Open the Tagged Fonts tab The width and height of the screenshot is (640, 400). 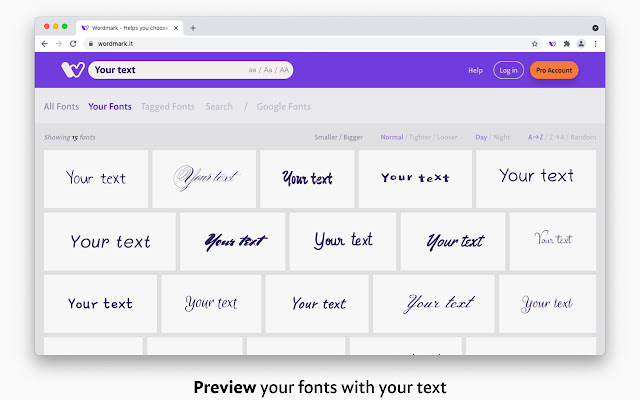(x=168, y=107)
